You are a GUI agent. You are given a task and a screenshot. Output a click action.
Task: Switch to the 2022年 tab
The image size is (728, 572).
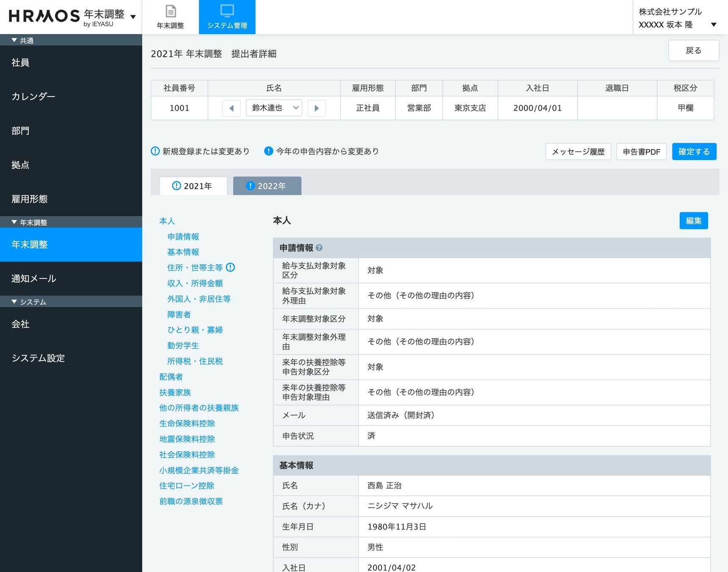[x=267, y=186]
